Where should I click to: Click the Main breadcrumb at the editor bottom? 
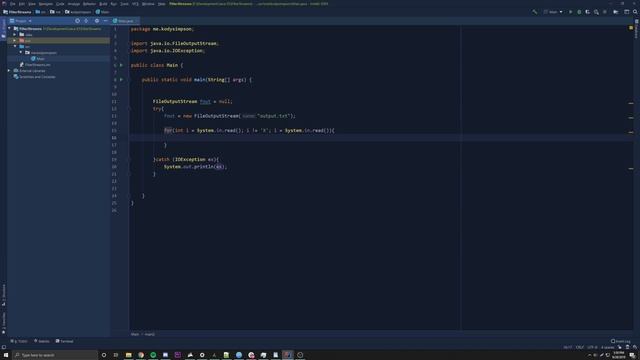(x=135, y=334)
